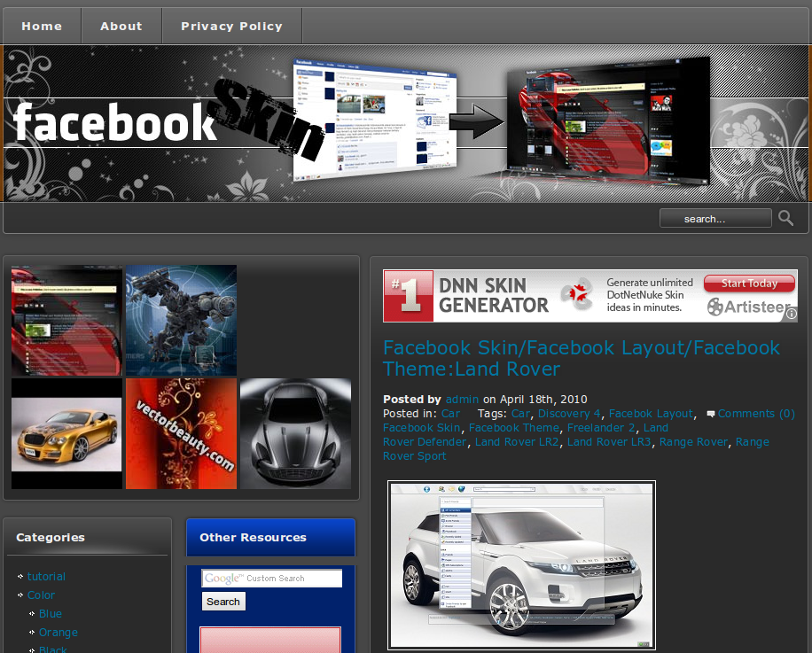812x653 pixels.
Task: Open the DNN Skin Generator ad banner
Action: 589,296
